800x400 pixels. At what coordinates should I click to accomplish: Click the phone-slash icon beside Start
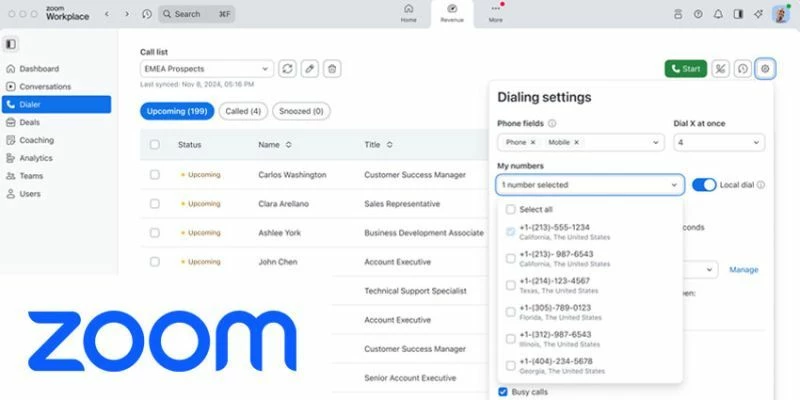pyautogui.click(x=720, y=69)
